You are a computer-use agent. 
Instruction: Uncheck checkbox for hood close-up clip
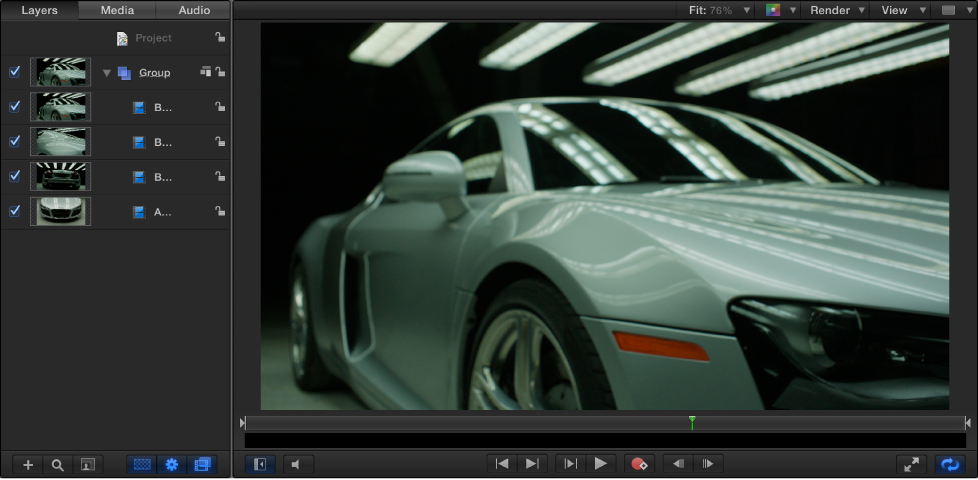tap(14, 142)
